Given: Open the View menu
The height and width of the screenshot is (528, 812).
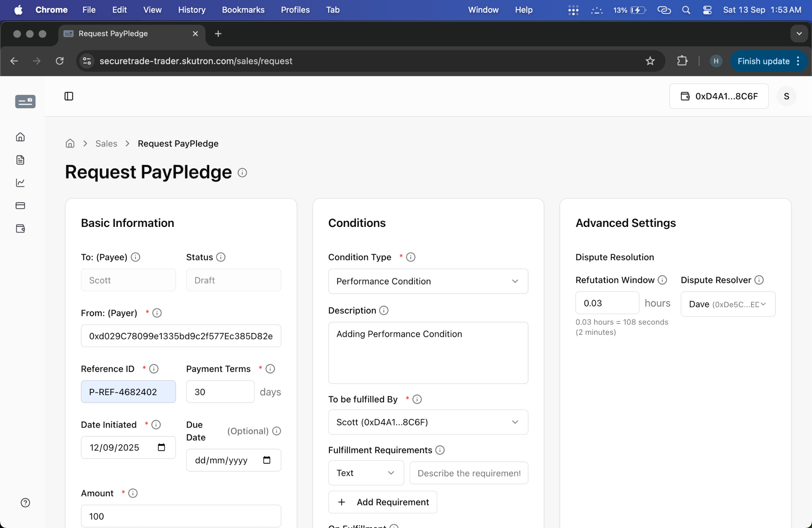Looking at the screenshot, I should (x=152, y=10).
